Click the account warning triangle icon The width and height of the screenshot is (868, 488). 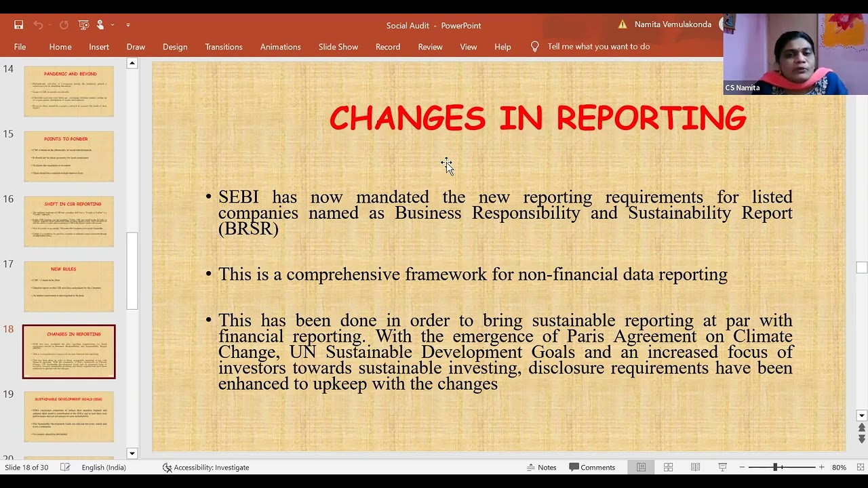(x=623, y=24)
